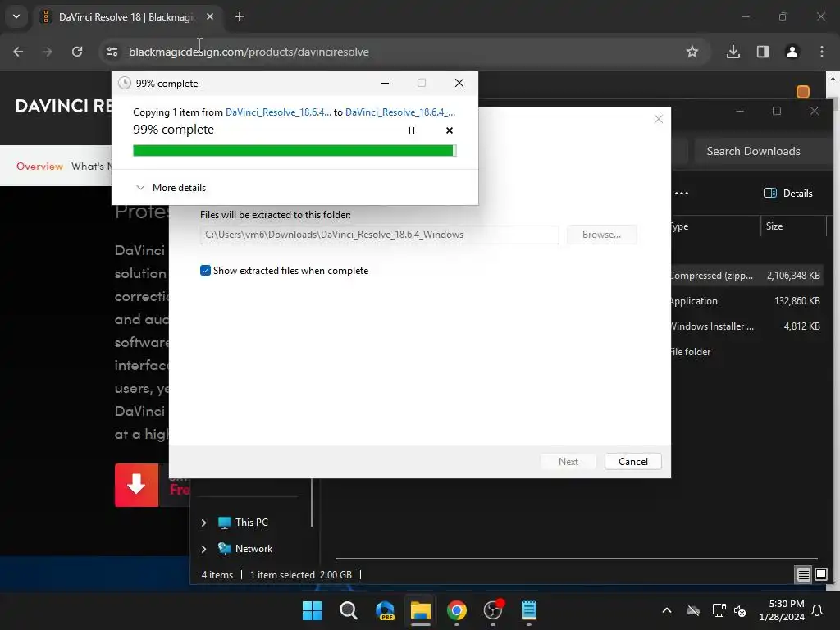Switch Explorer to details list view
The image size is (840, 630).
tap(803, 575)
